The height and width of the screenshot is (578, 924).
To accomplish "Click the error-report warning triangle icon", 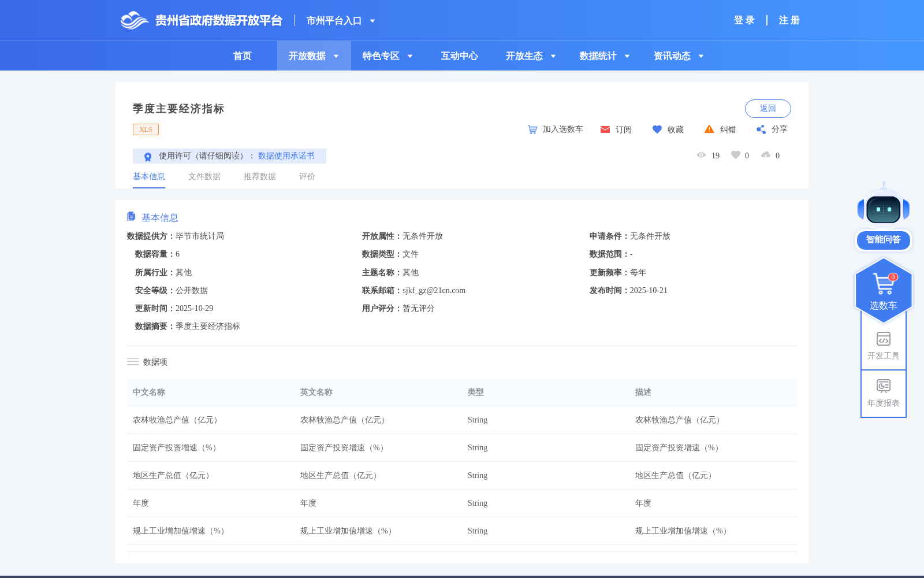I will pyautogui.click(x=709, y=129).
